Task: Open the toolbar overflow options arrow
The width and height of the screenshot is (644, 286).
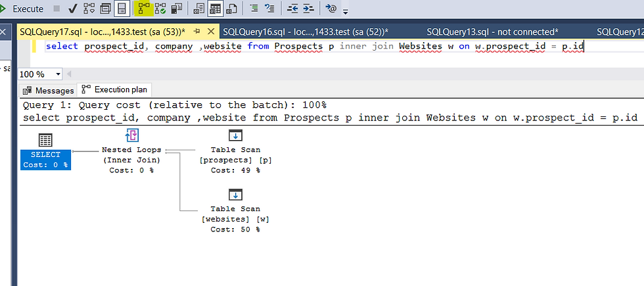Action: 346,11
